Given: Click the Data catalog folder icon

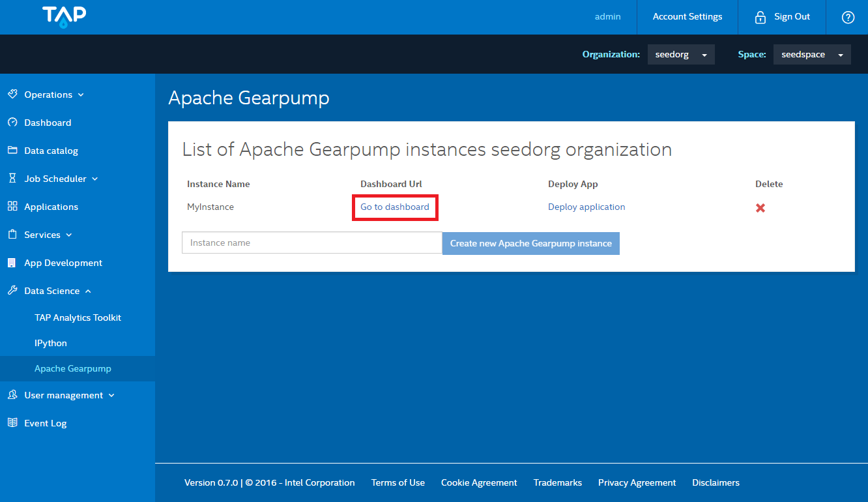Looking at the screenshot, I should 12,151.
